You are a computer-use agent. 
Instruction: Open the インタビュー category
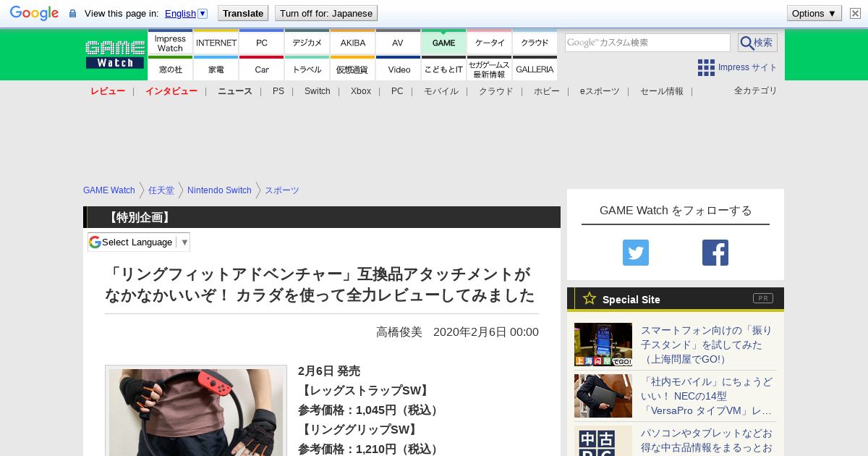171,91
